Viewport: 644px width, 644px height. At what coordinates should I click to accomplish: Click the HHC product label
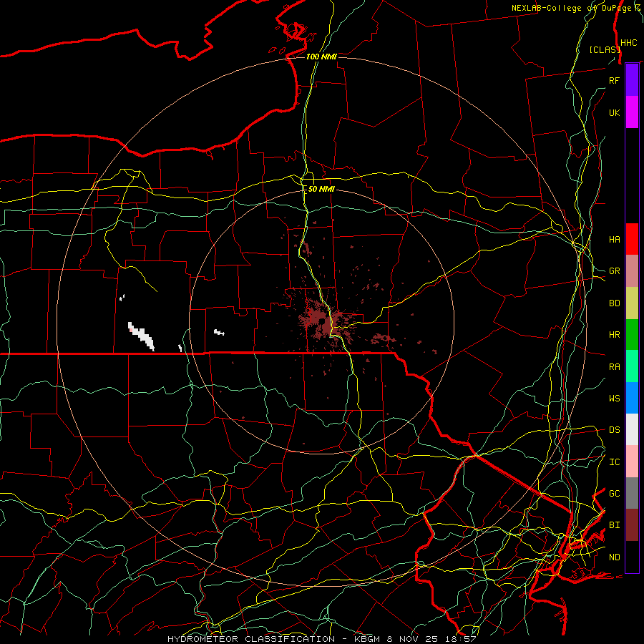tap(628, 43)
